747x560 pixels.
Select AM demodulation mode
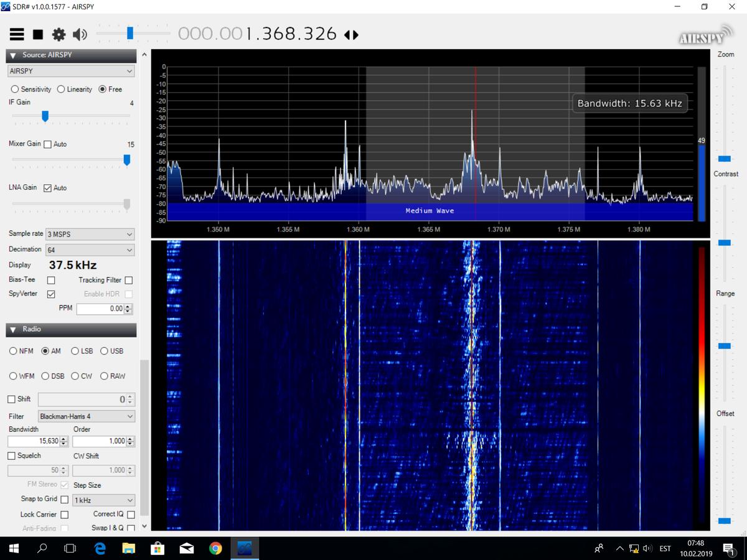[45, 351]
